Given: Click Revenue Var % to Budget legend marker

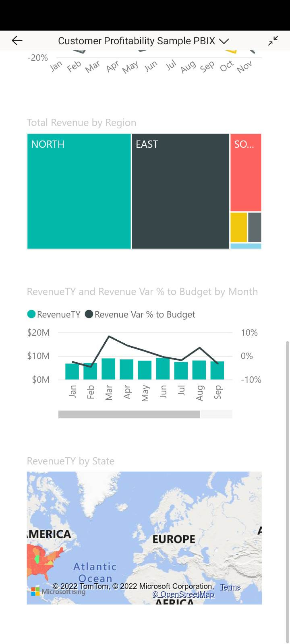Looking at the screenshot, I should tap(89, 314).
